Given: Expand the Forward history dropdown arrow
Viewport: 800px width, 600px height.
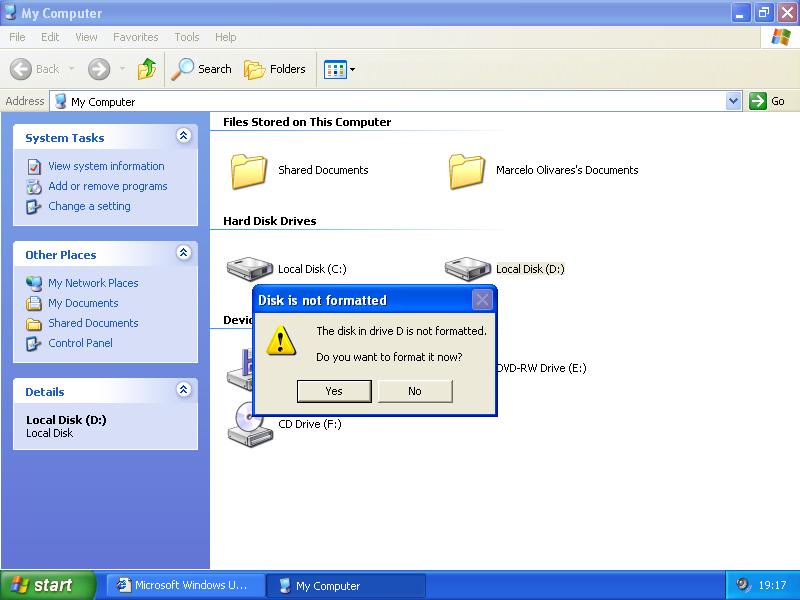Looking at the screenshot, I should pyautogui.click(x=122, y=69).
